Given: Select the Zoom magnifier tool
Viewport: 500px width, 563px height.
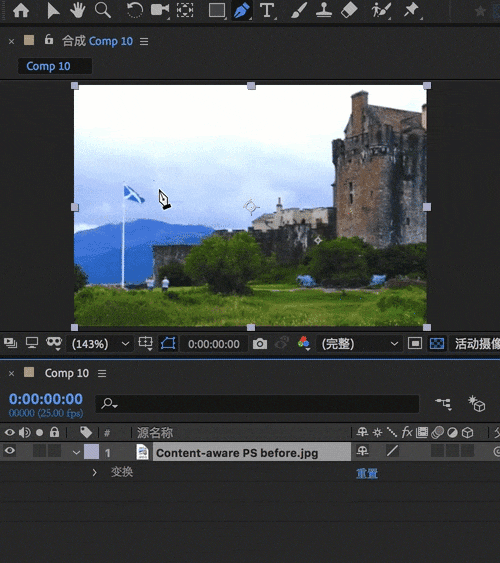Looking at the screenshot, I should coord(103,10).
